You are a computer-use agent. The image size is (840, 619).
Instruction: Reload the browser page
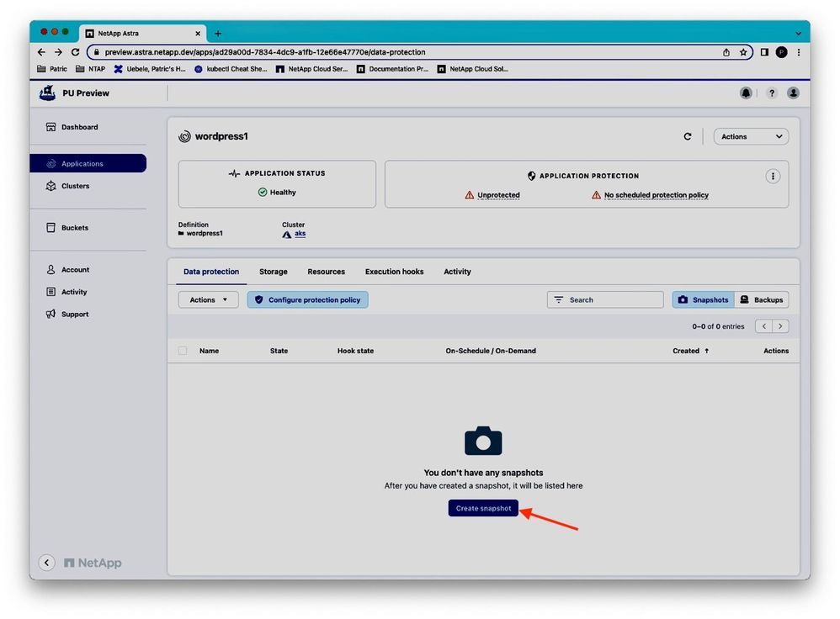76,52
